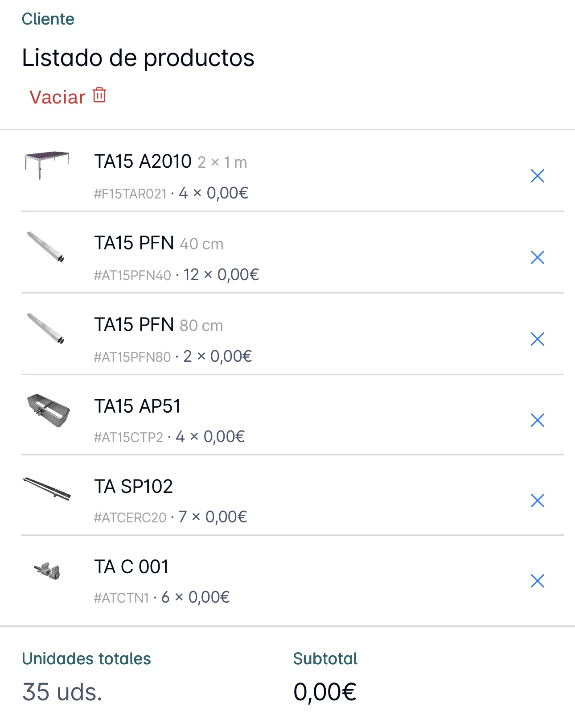Open the TA15 AP51 bracket thumbnail
The width and height of the screenshot is (575, 728).
click(x=48, y=410)
